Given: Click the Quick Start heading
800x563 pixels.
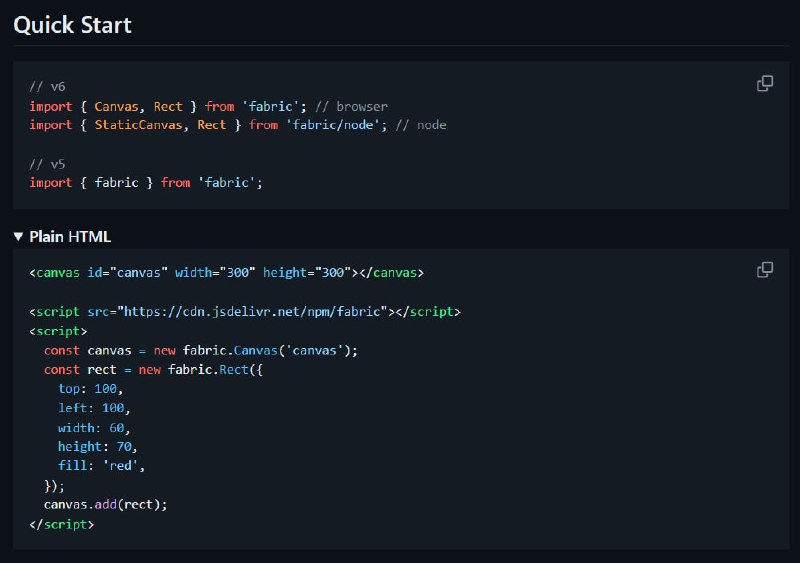Looking at the screenshot, I should [72, 25].
